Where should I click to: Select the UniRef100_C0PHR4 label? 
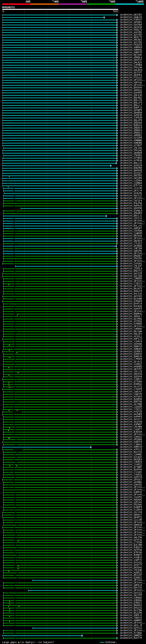click(x=131, y=65)
